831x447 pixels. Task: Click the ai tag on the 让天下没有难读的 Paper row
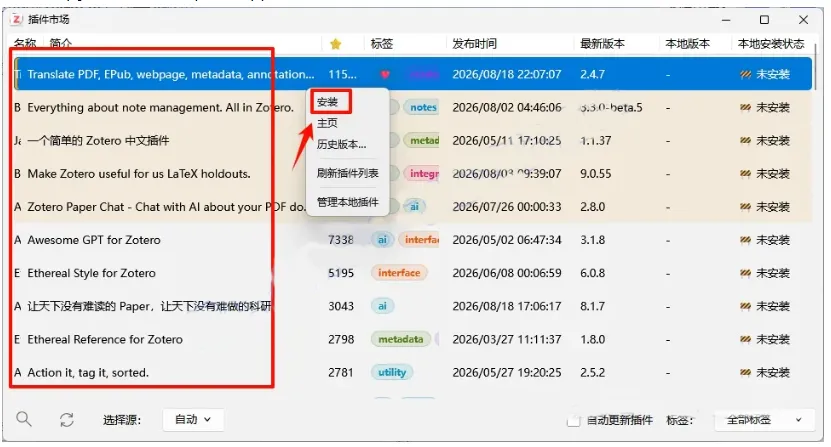[382, 306]
